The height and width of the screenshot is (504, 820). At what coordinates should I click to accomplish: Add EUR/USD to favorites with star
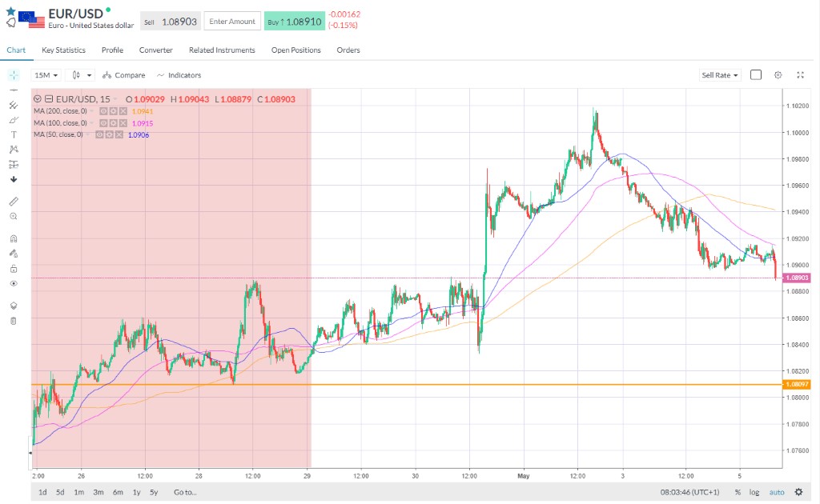[x=10, y=10]
